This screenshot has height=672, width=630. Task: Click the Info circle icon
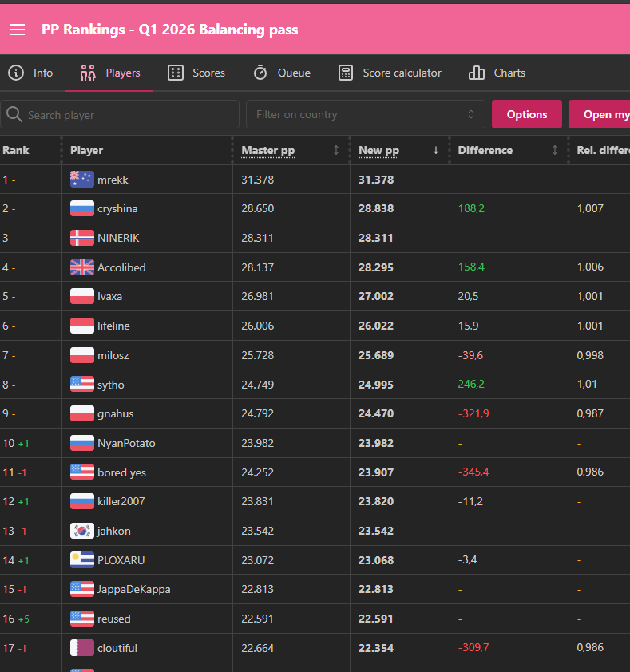16,73
